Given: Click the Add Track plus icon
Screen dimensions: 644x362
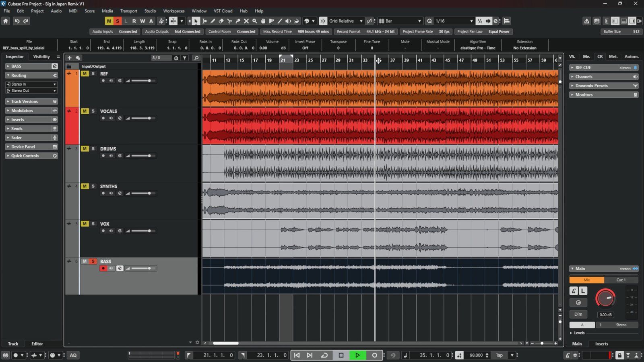Looking at the screenshot, I should click(x=69, y=58).
